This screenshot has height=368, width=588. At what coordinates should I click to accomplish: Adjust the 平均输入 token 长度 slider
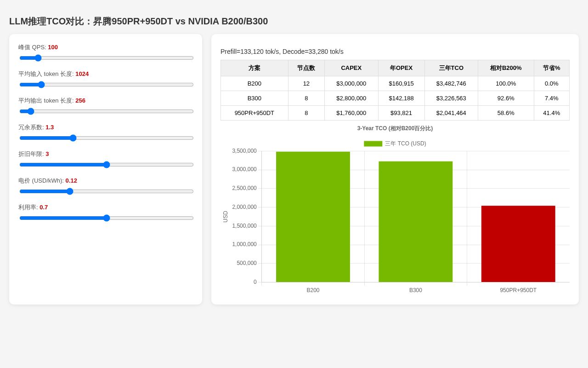(x=107, y=85)
